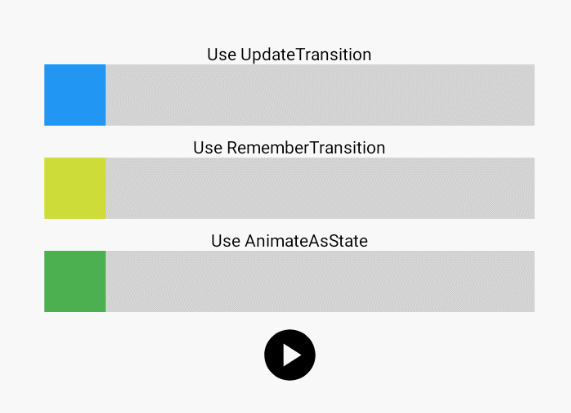
Task: Click the word "UpdateTransition" in the first heading
Action: (x=306, y=55)
